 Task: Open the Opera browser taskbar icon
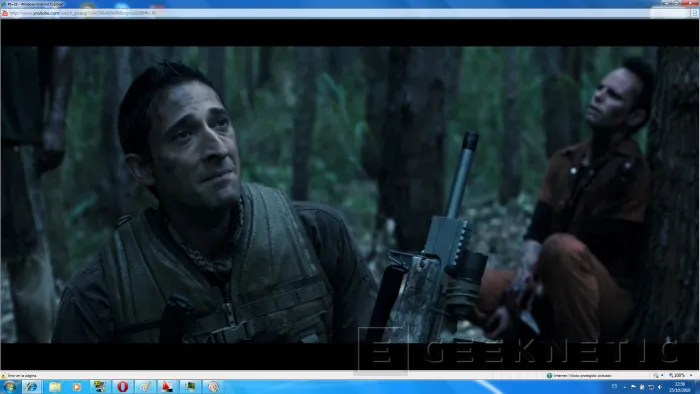point(122,386)
